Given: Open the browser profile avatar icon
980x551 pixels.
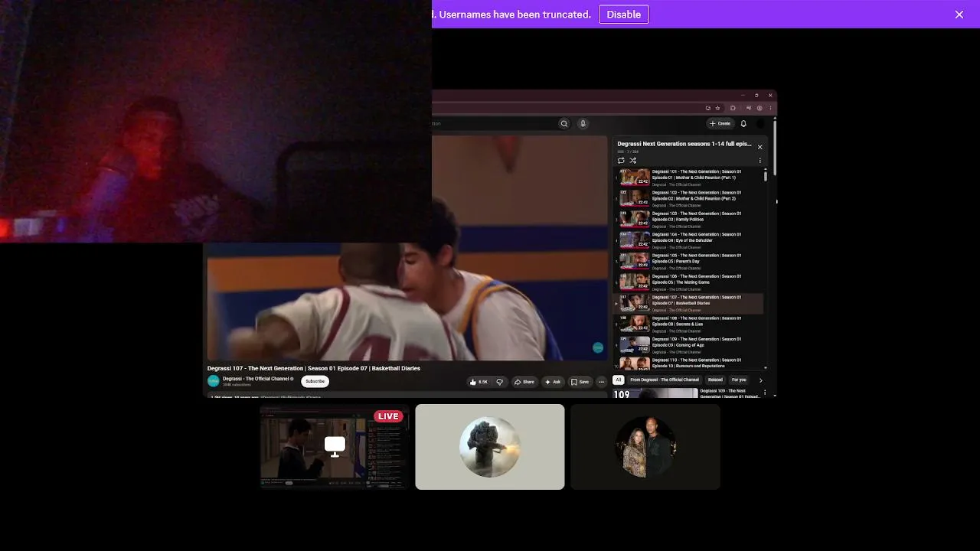Looking at the screenshot, I should (x=759, y=108).
